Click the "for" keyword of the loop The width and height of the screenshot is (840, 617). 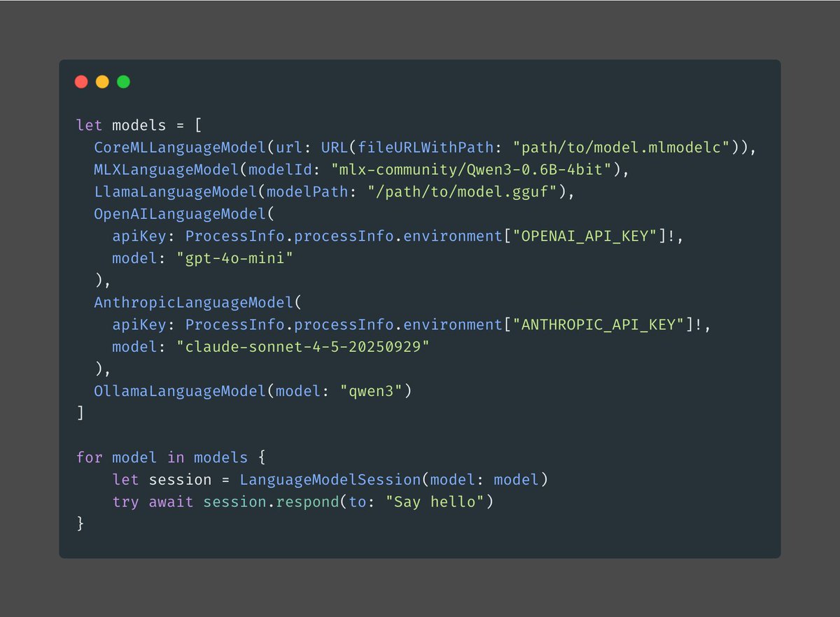[x=90, y=458]
